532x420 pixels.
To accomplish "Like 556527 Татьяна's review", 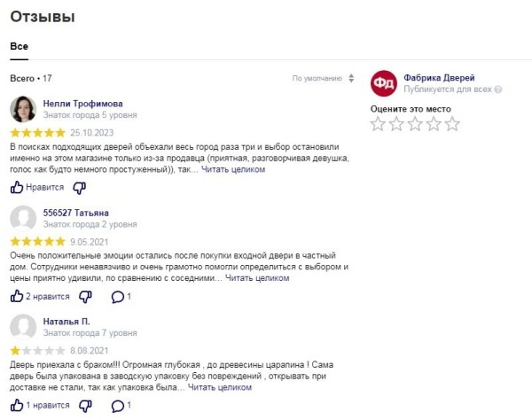I will (x=17, y=297).
